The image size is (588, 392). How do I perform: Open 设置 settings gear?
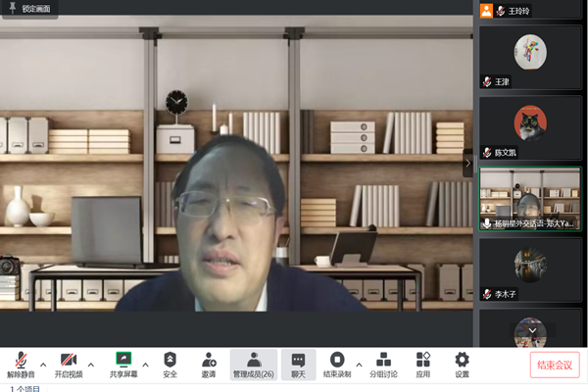(462, 364)
